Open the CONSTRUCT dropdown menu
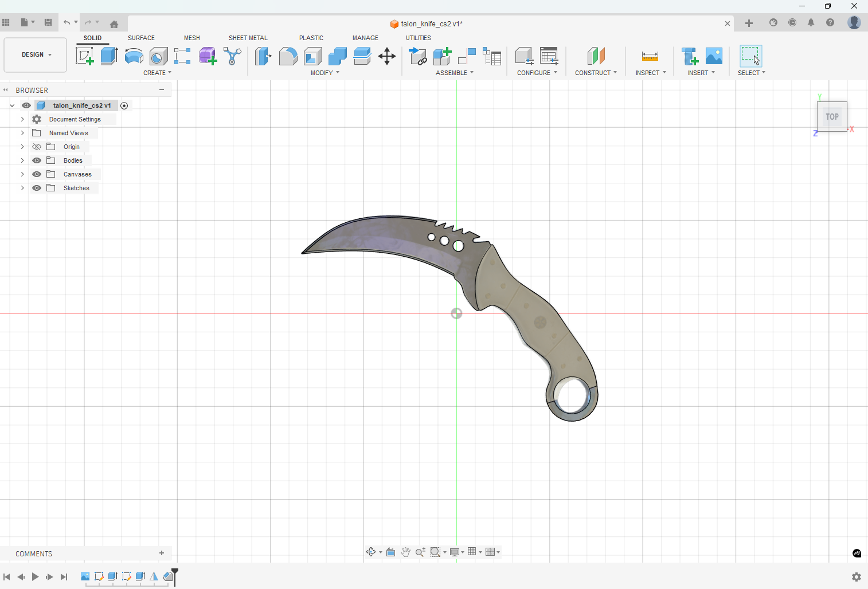868x589 pixels. tap(596, 73)
